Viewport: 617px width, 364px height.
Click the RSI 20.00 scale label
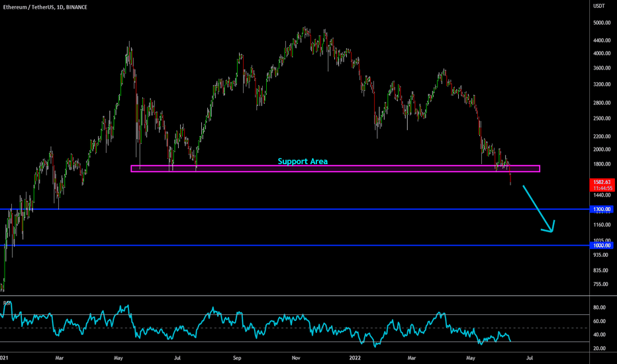point(599,349)
